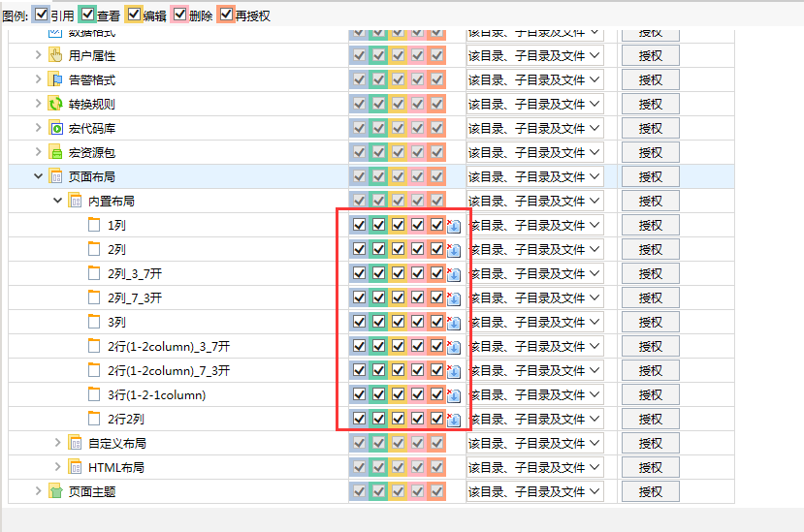The image size is (804, 532).
Task: Click 授权 button in 1列 row
Action: tap(651, 225)
